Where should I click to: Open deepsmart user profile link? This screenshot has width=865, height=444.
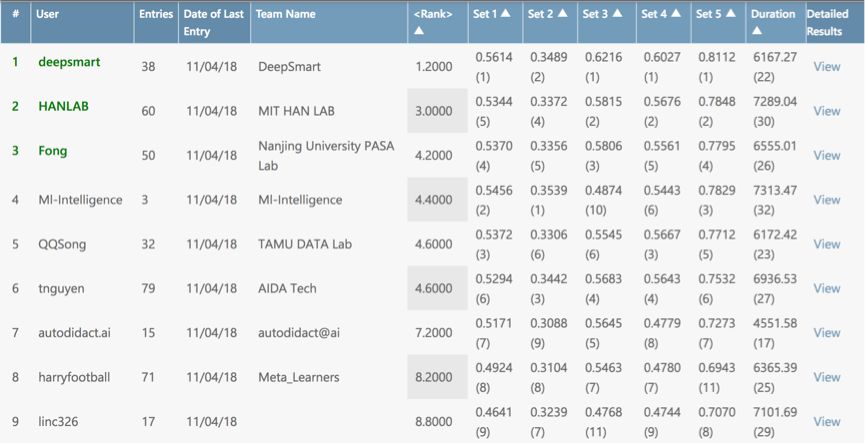point(69,62)
